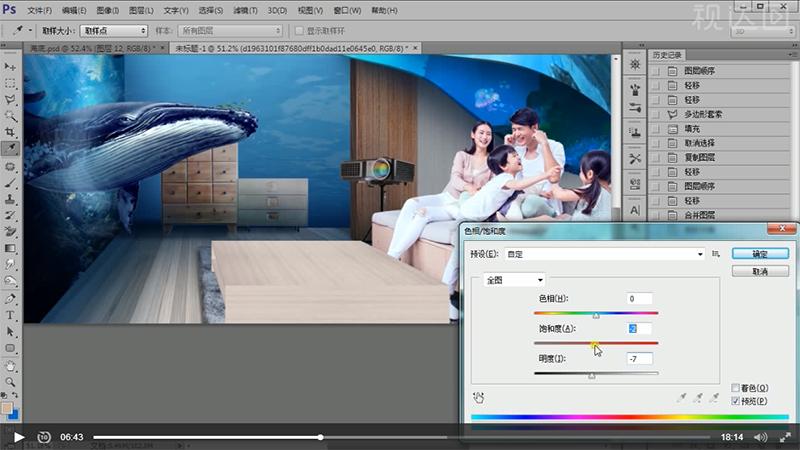The image size is (800, 450).
Task: Open the 图层(L) menu
Action: pos(141,10)
